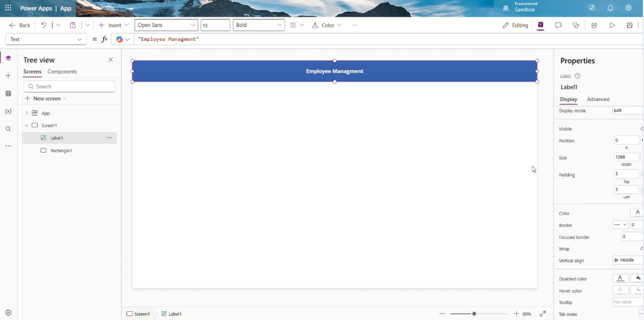Click the fx formula icon
The image size is (644, 320).
(x=104, y=40)
